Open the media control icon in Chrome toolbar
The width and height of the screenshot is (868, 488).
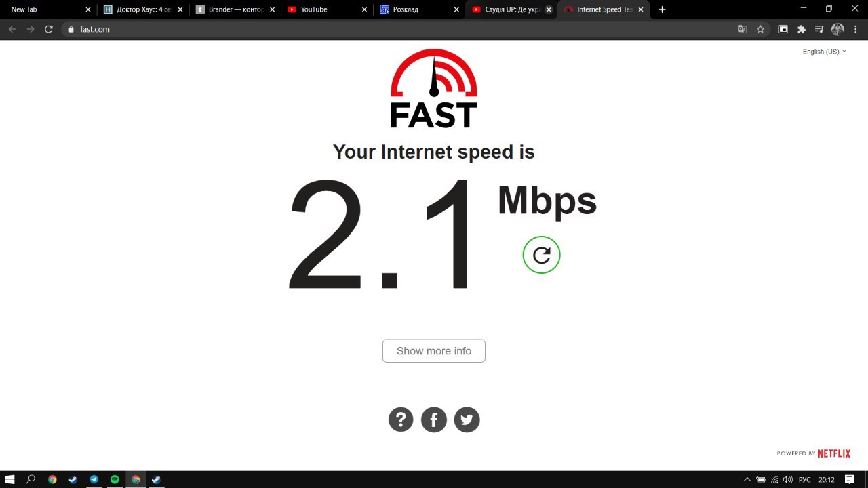click(819, 29)
